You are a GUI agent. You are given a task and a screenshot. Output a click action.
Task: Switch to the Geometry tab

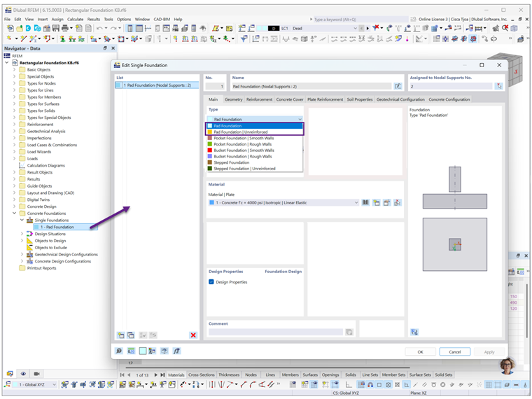(x=233, y=99)
